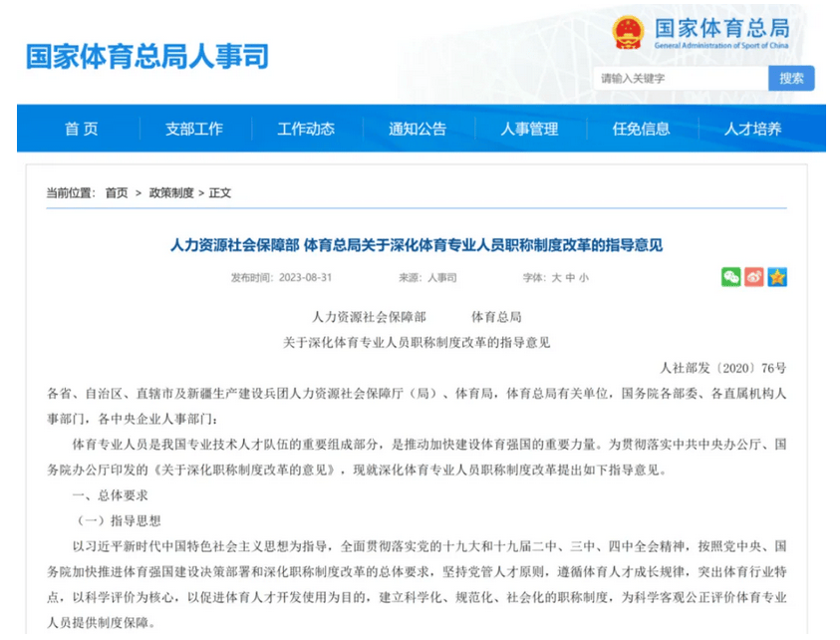Open the 工作动态 navigation tab
The image size is (840, 640).
306,129
